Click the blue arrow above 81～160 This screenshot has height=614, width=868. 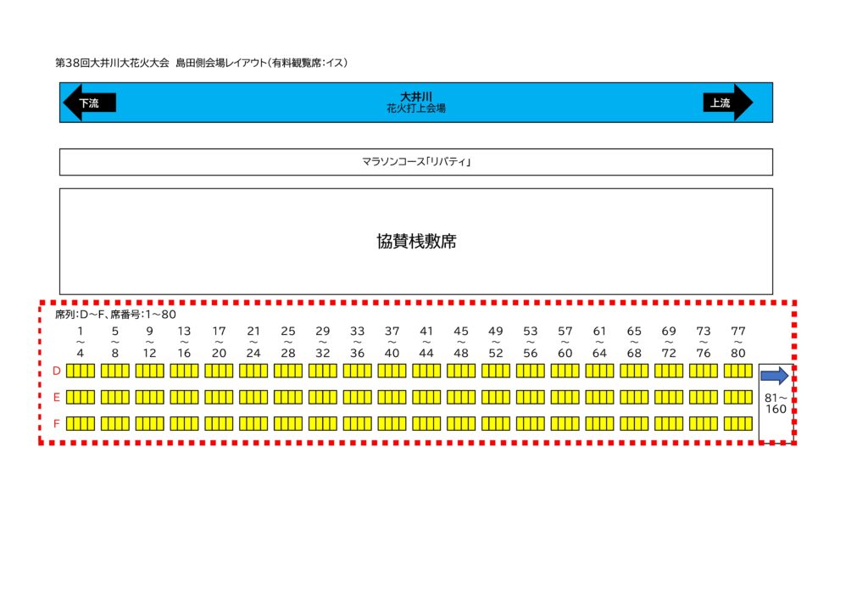(x=775, y=376)
